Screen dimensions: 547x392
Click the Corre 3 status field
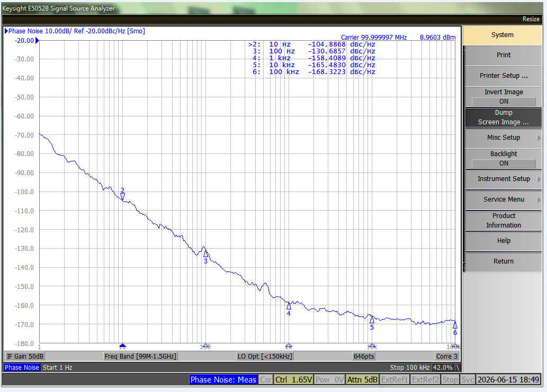(446, 356)
